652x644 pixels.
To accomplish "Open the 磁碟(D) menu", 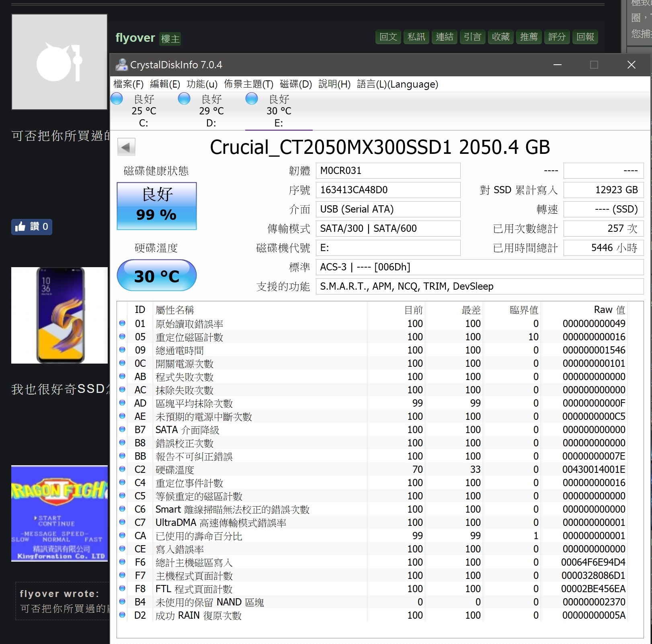I will pos(296,84).
